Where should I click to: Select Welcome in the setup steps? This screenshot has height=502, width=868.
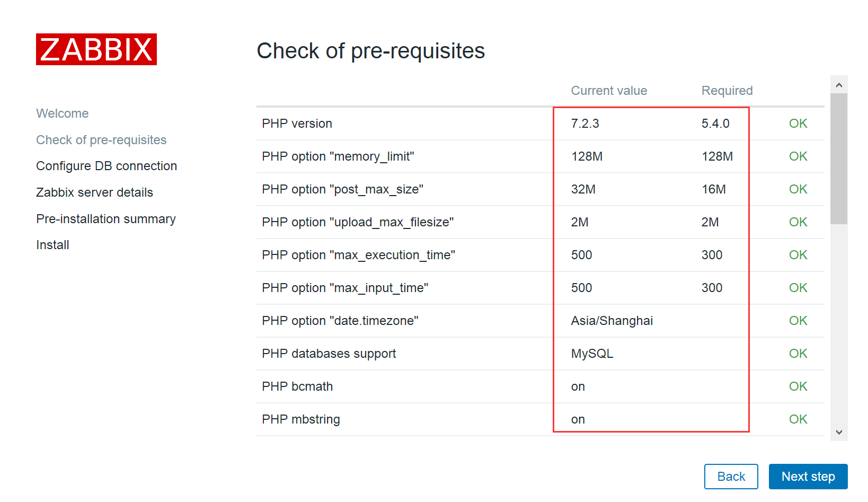63,113
